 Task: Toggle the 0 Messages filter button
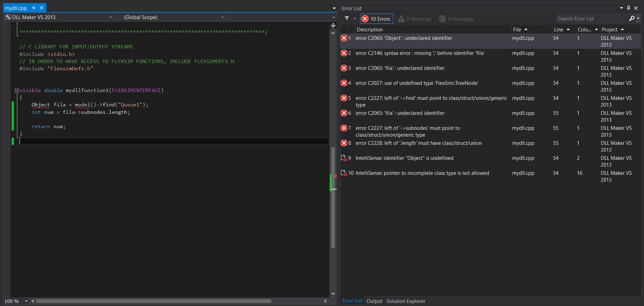pyautogui.click(x=457, y=19)
